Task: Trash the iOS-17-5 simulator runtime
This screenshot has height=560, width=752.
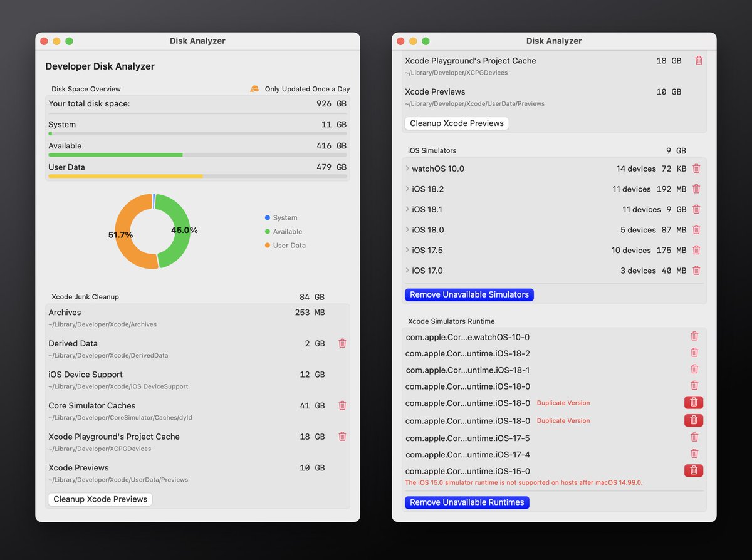Action: (694, 437)
